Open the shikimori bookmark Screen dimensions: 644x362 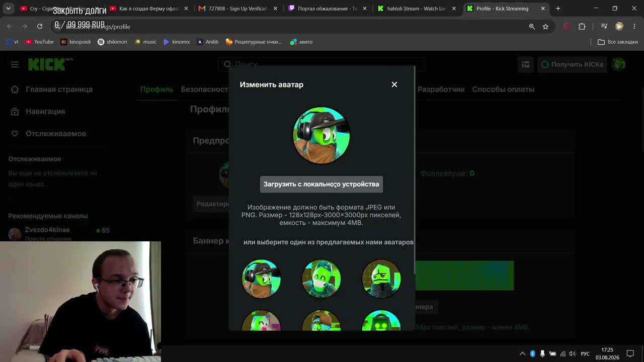(x=112, y=42)
